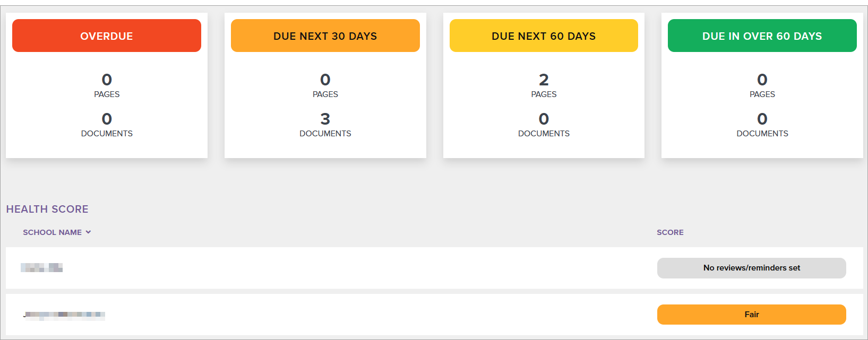Click pages count under Due In Over 60 Days
This screenshot has height=340, width=868.
[762, 80]
